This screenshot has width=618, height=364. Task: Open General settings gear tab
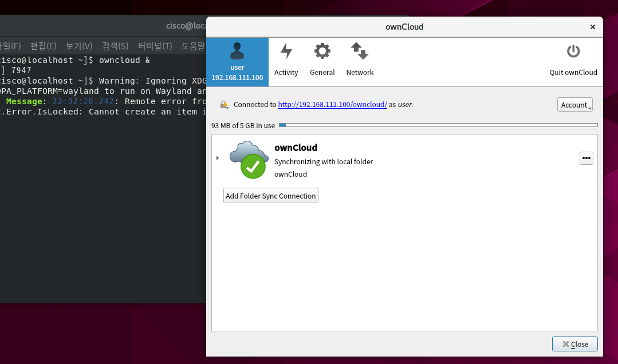pyautogui.click(x=322, y=60)
